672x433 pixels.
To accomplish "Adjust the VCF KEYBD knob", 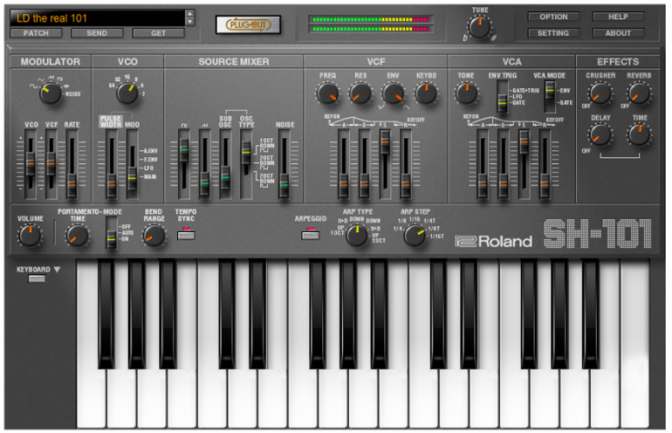I will [426, 94].
